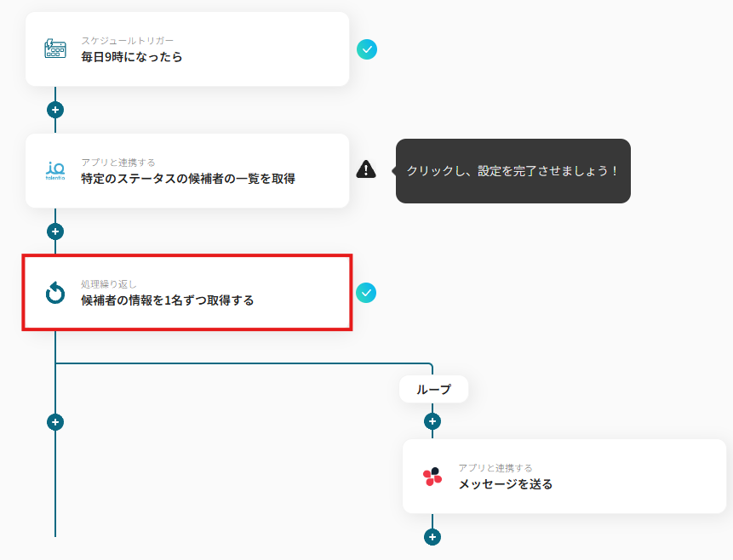
Task: Click the plus icon above the メッセージを送る card
Action: click(433, 420)
